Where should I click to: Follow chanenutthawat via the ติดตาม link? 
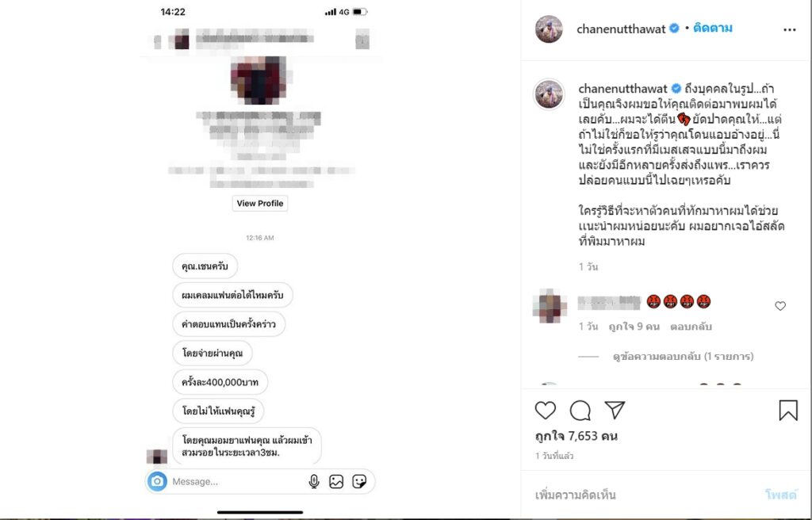713,28
